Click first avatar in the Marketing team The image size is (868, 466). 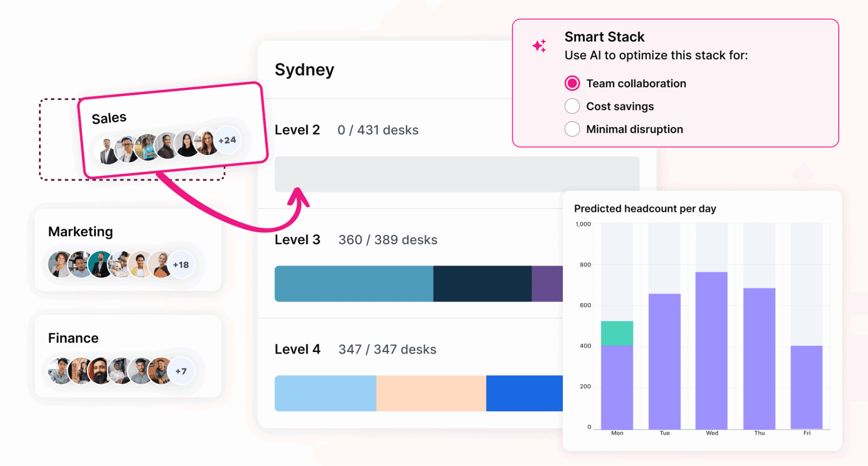click(60, 264)
